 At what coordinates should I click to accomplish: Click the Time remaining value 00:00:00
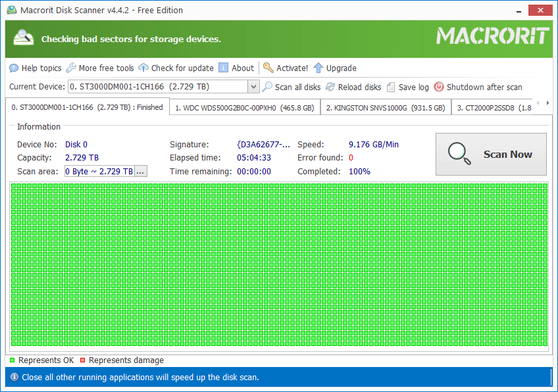tap(254, 172)
